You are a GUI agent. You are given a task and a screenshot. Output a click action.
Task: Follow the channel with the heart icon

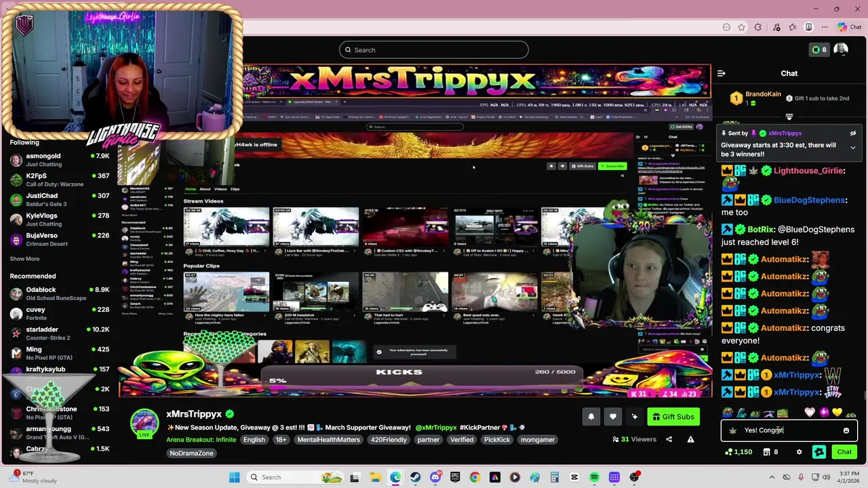click(x=612, y=417)
